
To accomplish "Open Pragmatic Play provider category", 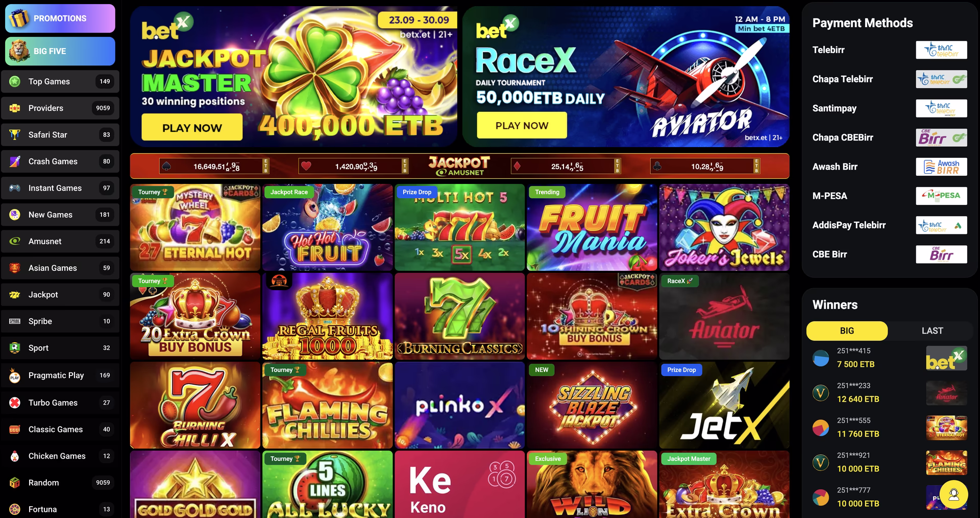I will click(x=60, y=375).
